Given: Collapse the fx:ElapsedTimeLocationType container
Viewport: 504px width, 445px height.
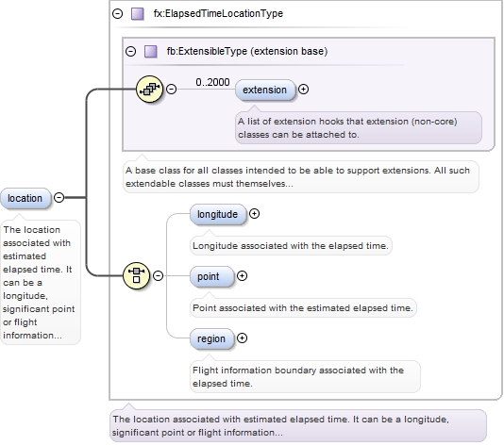Looking at the screenshot, I should [118, 13].
